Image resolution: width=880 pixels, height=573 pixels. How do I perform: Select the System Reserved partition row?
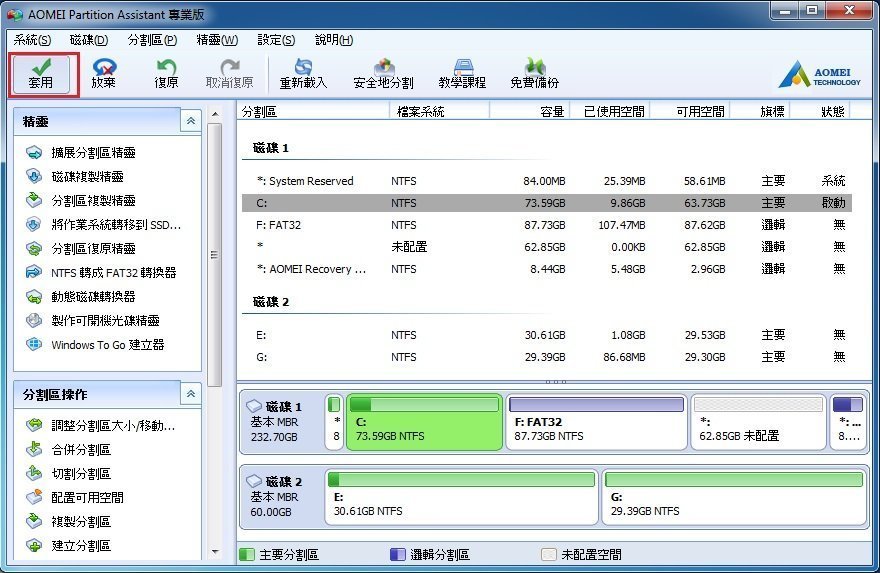(x=547, y=181)
